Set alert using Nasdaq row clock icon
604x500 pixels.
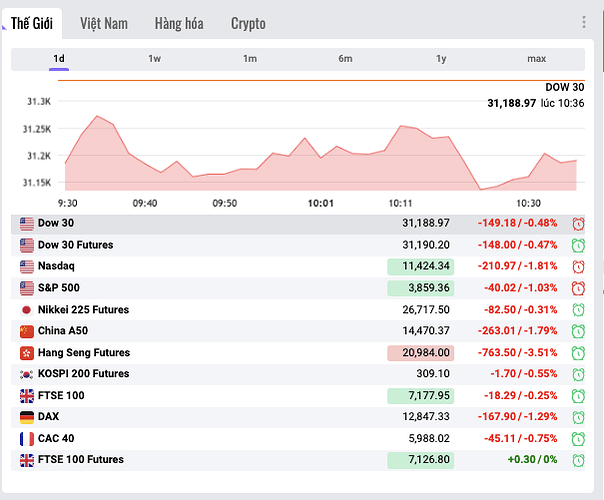click(578, 266)
